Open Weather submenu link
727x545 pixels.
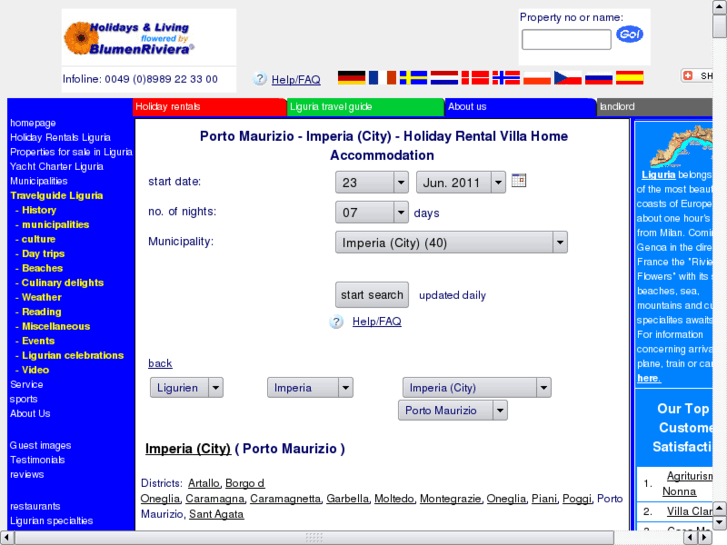tap(42, 297)
